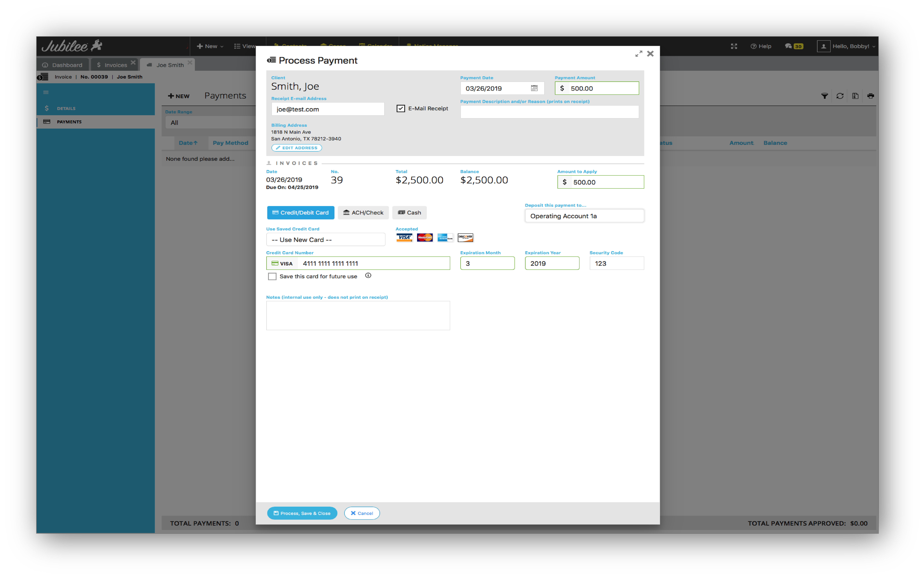The height and width of the screenshot is (579, 924).
Task: Open the Date Range All dropdown
Action: (x=210, y=123)
